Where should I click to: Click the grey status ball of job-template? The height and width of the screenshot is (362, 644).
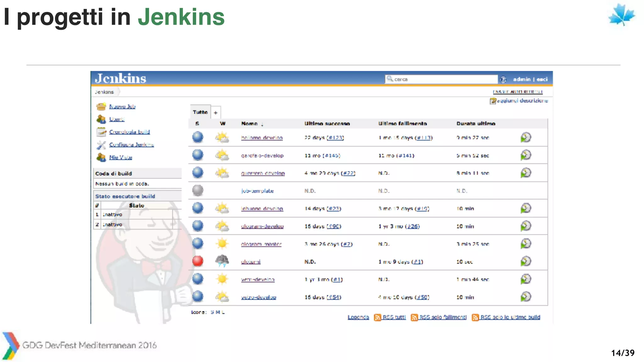point(198,190)
